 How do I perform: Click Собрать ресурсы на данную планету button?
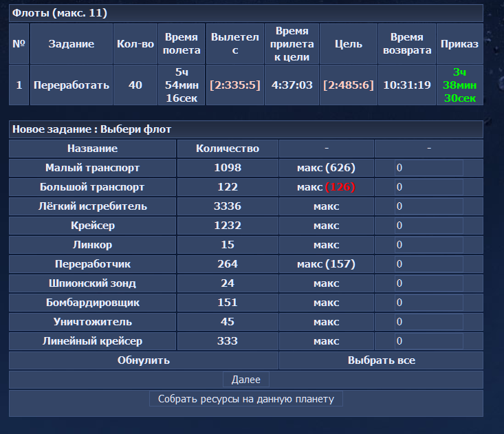(x=245, y=399)
